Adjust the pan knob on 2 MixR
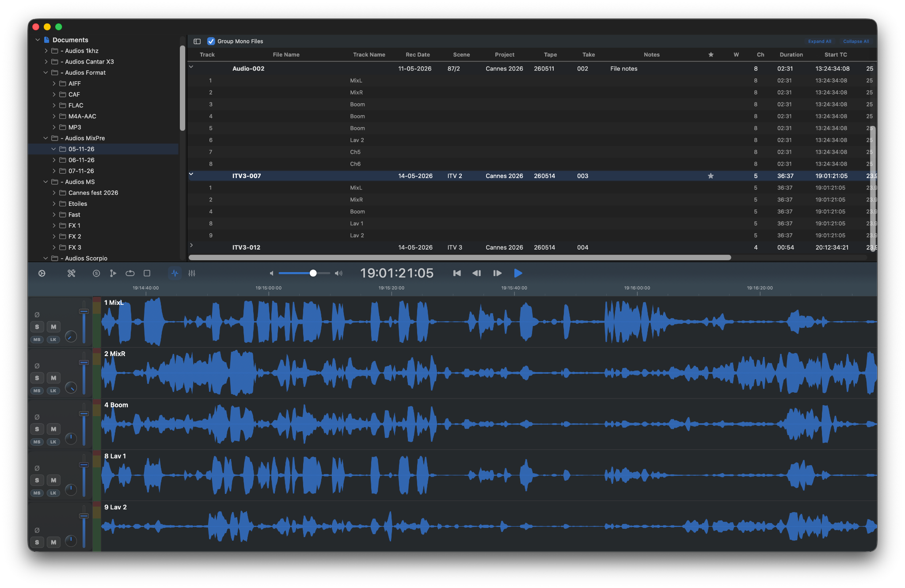This screenshot has height=588, width=905. (71, 388)
